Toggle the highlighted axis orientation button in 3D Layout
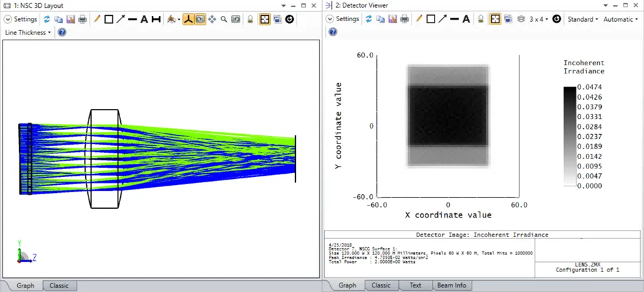 pyautogui.click(x=188, y=19)
